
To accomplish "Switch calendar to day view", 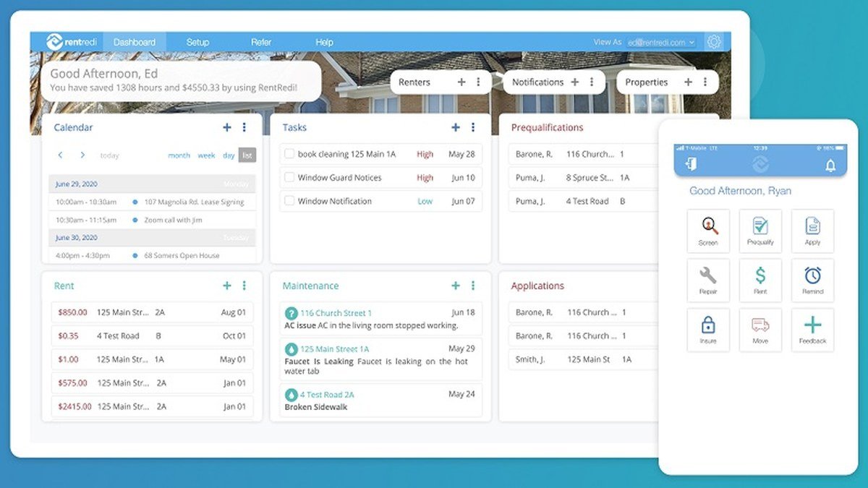I will [x=229, y=155].
